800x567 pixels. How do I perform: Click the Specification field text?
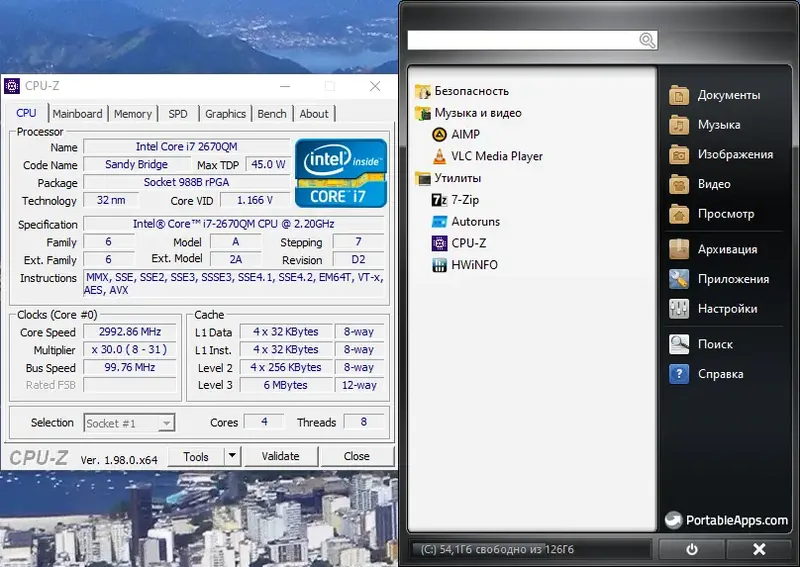click(x=234, y=224)
